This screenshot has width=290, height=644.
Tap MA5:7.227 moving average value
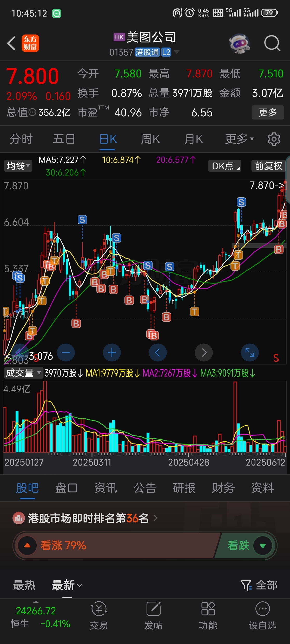coord(62,160)
